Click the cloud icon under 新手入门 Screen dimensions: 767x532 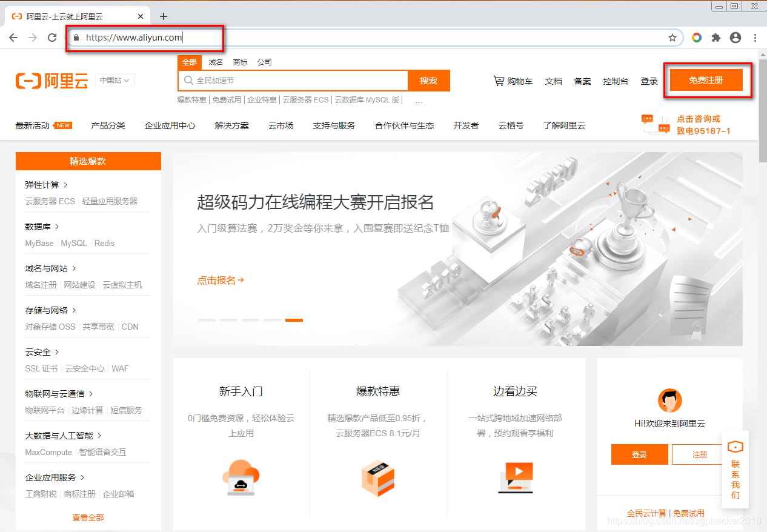click(241, 478)
